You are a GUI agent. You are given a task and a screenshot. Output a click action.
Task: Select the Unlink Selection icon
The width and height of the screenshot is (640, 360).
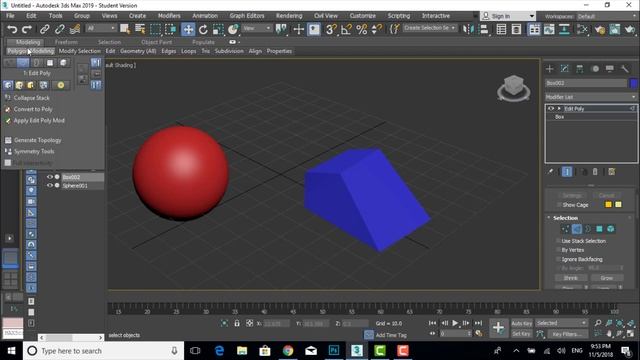click(60, 29)
